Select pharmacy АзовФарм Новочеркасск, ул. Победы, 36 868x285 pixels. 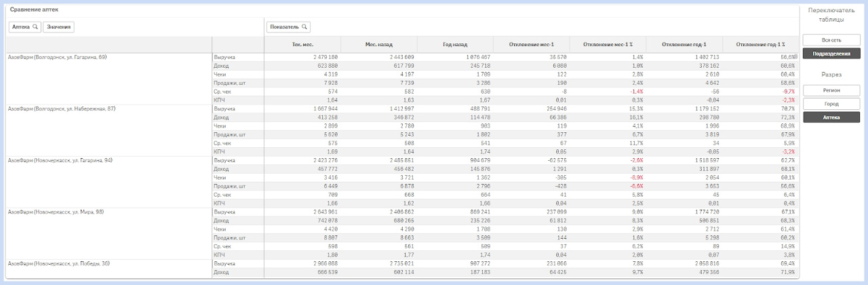tap(58, 263)
